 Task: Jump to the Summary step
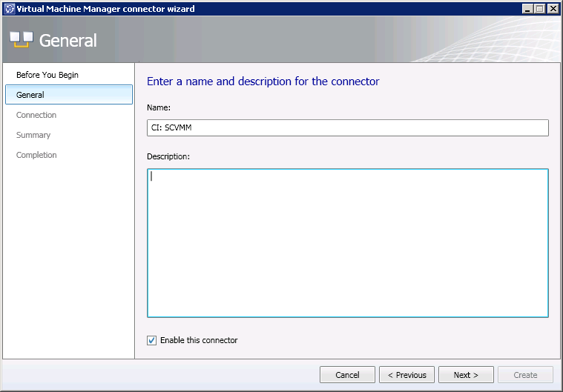33,135
